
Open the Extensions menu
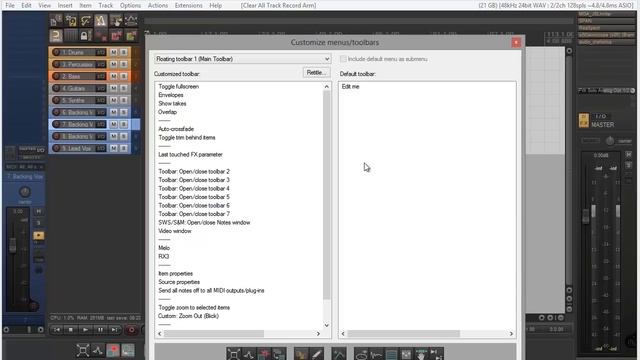pyautogui.click(x=188, y=5)
